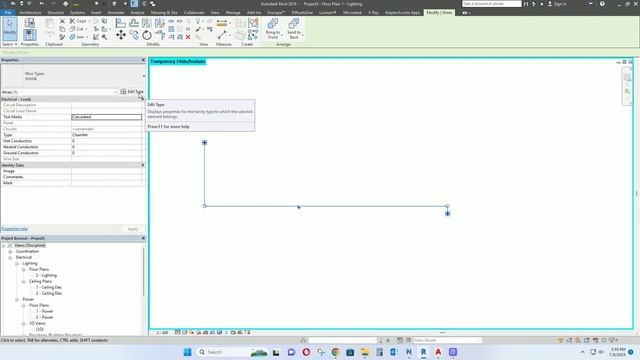
Task: Click the Windows Start button
Action: click(187, 352)
